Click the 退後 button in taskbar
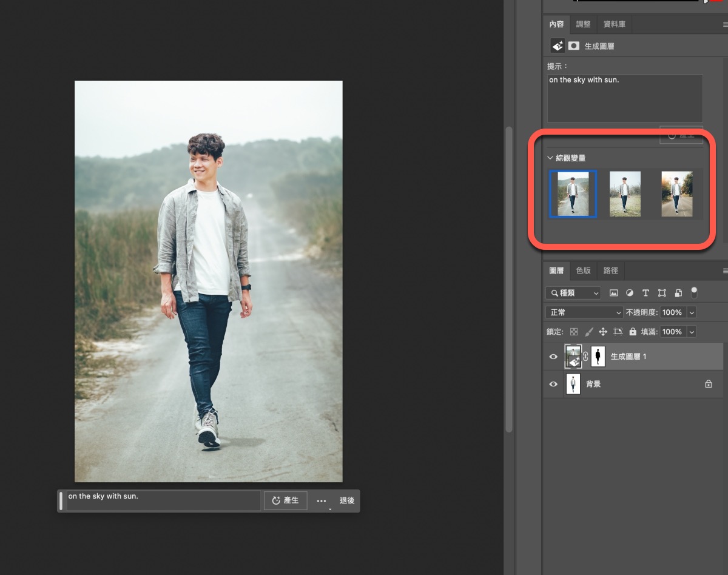 (x=347, y=500)
